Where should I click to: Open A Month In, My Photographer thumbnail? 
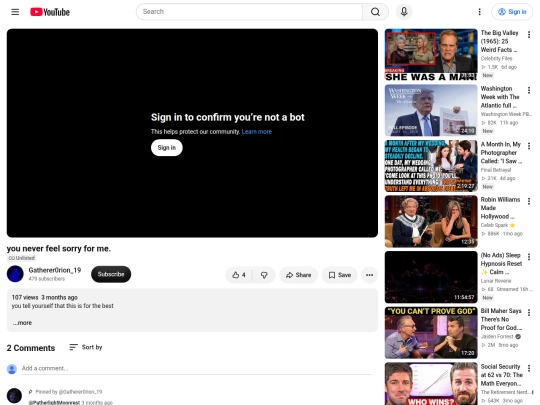[x=431, y=166]
